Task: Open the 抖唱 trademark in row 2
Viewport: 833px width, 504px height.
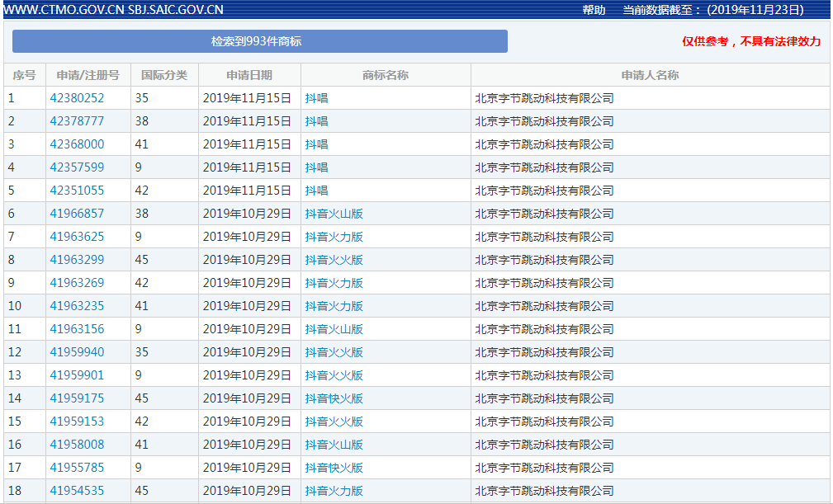Action: click(x=317, y=121)
